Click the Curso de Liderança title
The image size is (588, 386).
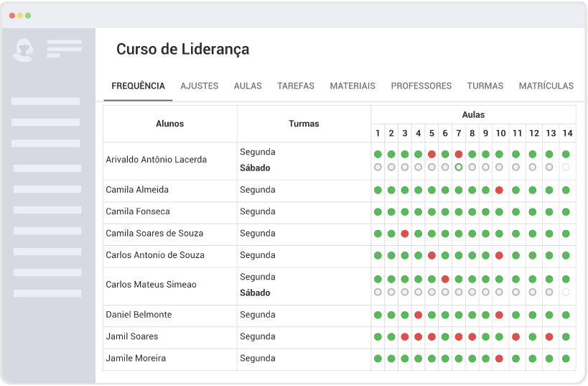[x=182, y=50]
